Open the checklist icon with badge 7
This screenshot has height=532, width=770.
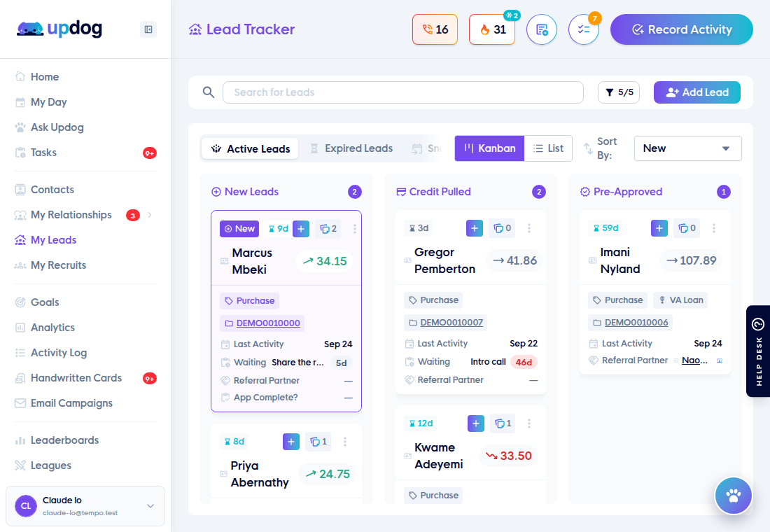click(583, 29)
